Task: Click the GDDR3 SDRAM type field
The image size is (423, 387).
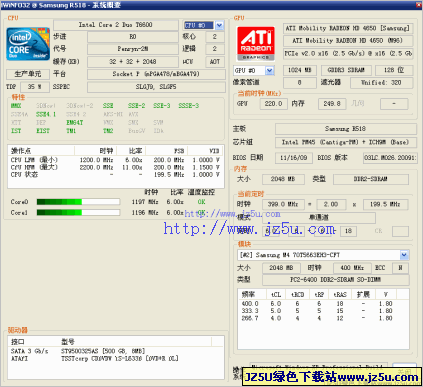Action: point(346,70)
